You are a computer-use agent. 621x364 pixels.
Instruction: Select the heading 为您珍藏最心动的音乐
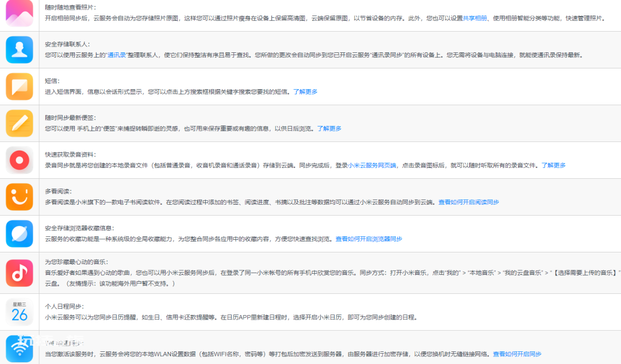pyautogui.click(x=76, y=262)
